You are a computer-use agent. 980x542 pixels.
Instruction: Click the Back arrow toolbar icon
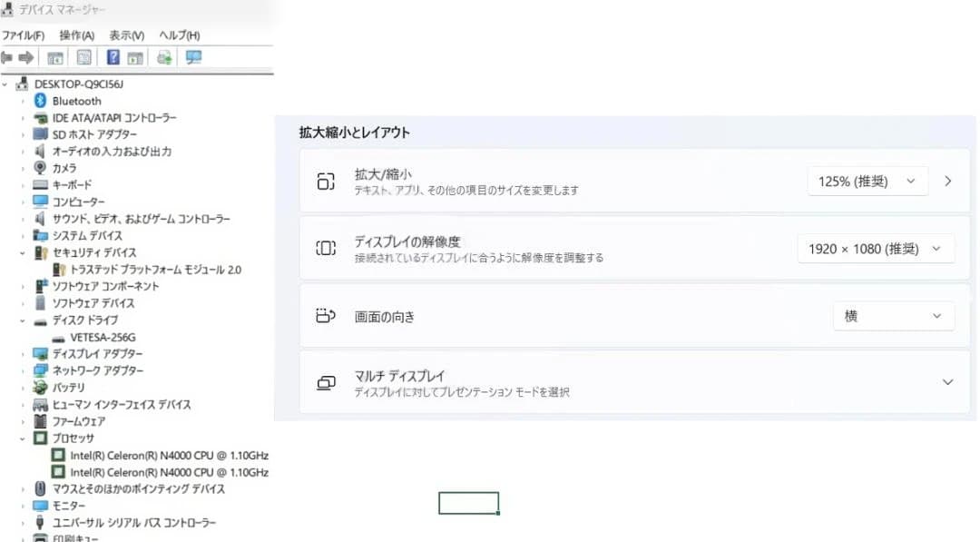coord(9,56)
